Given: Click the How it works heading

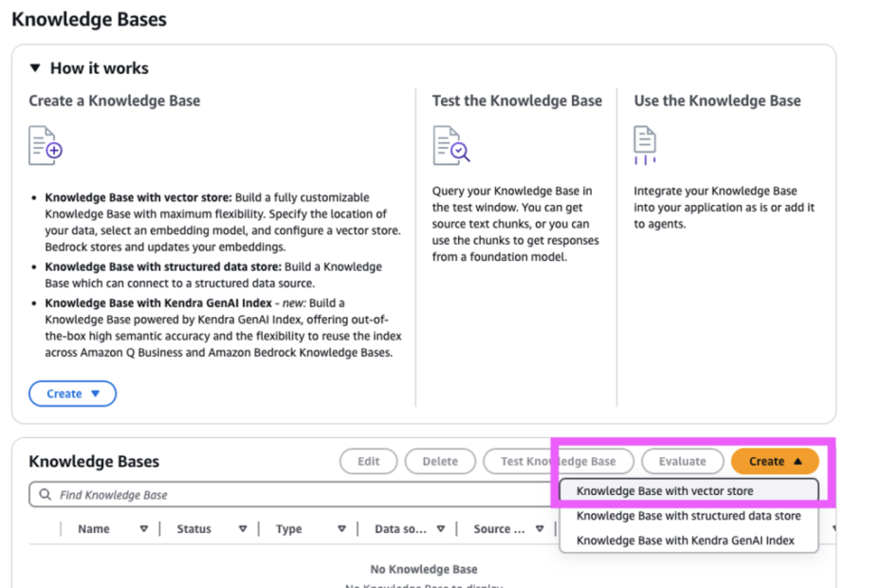Looking at the screenshot, I should pos(100,68).
